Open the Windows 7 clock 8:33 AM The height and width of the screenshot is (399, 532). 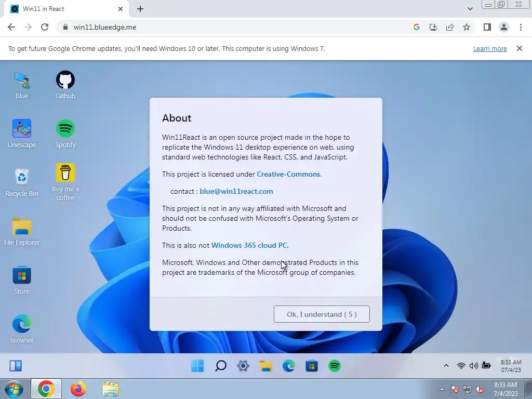[506, 389]
